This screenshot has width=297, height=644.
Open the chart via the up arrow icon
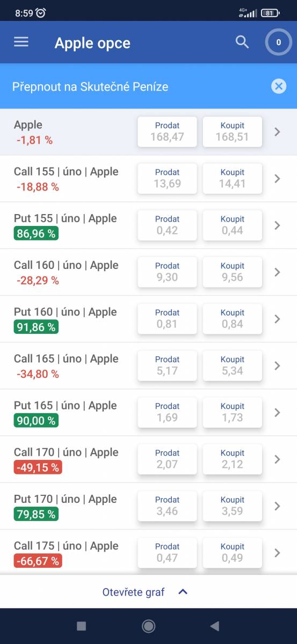coord(183,592)
